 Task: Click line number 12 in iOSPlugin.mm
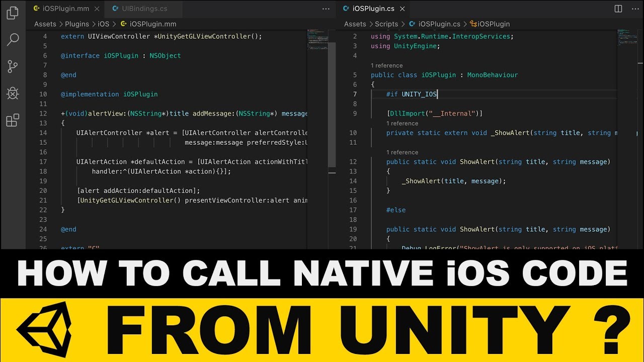43,114
